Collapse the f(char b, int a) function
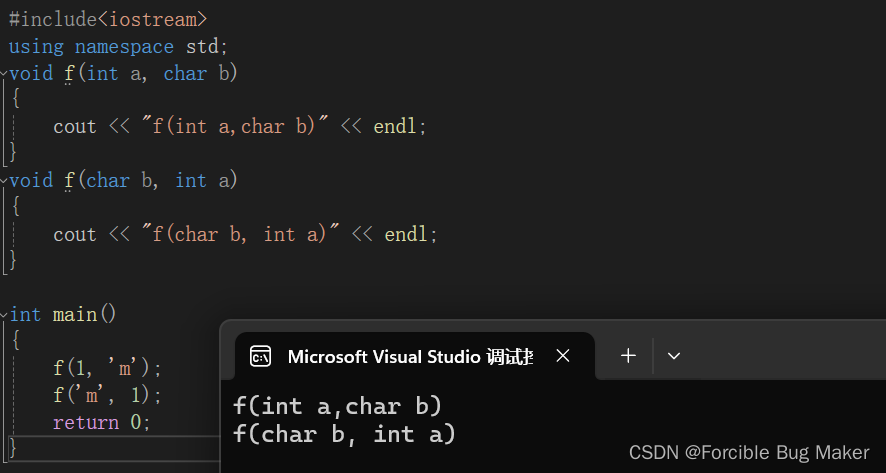 point(4,181)
